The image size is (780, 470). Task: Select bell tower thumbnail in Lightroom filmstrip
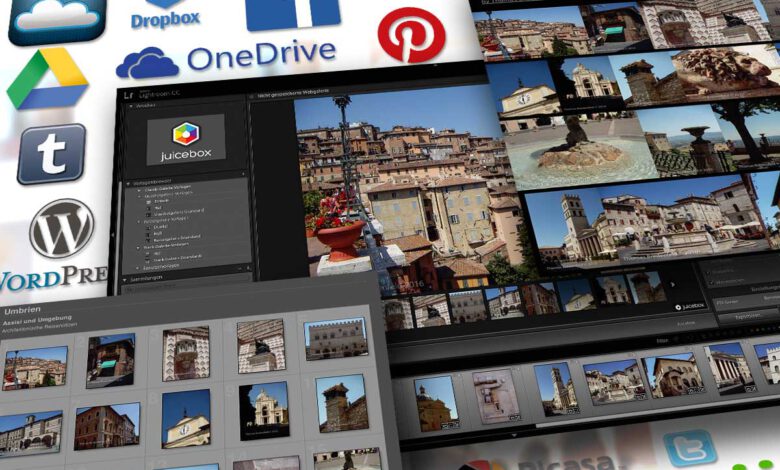(556, 389)
